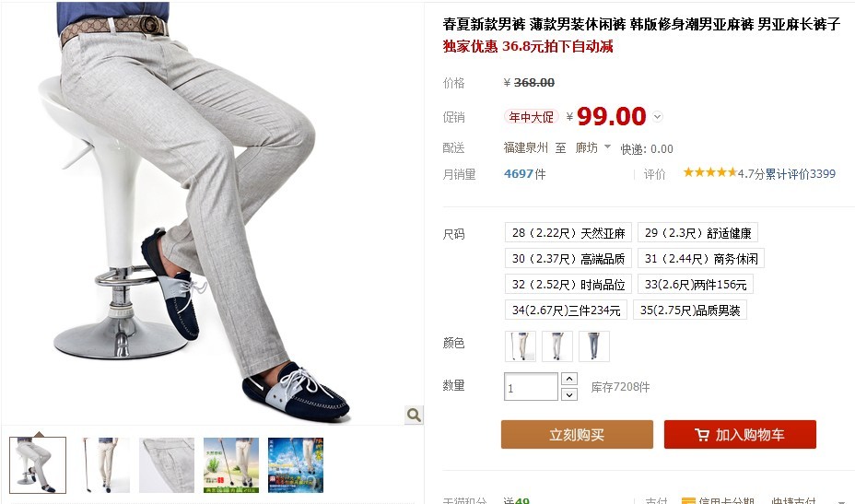Select size 31 (2.44尺) 商务休闲
The height and width of the screenshot is (504, 855).
(x=701, y=259)
